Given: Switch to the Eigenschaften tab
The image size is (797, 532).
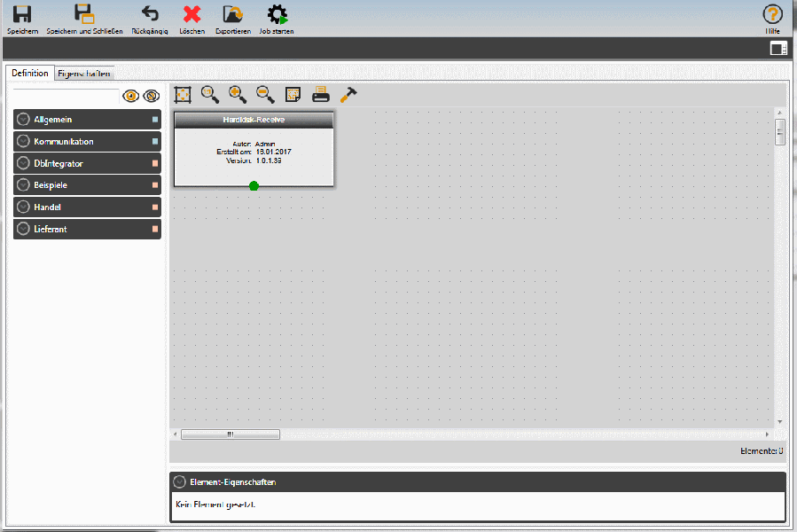Looking at the screenshot, I should coord(84,73).
